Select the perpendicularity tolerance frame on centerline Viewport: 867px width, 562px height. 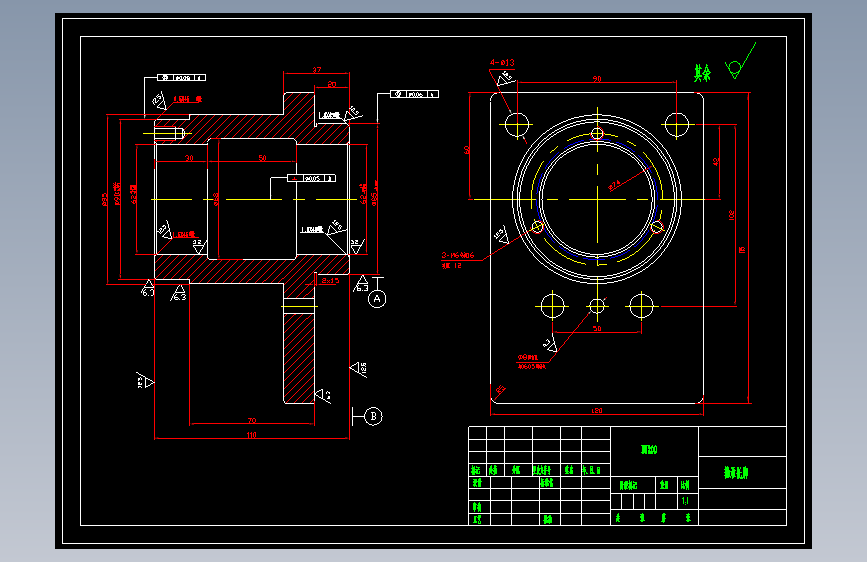click(x=311, y=178)
